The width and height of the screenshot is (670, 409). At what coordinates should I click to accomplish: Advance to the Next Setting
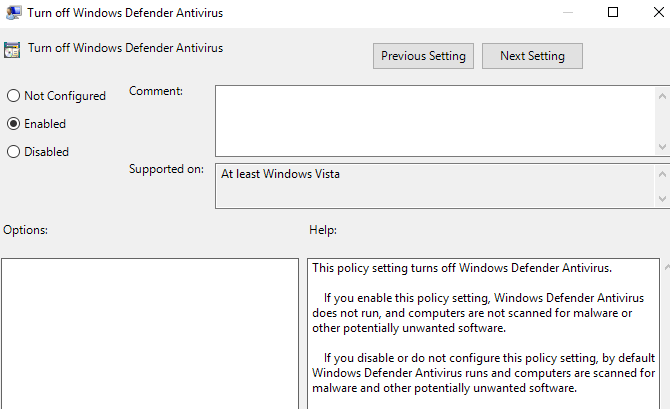click(532, 56)
